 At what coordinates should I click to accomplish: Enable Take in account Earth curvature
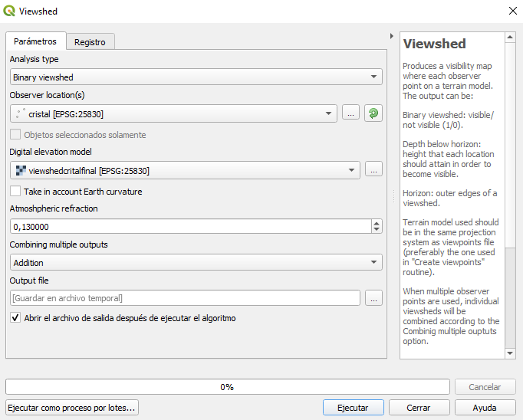[15, 192]
